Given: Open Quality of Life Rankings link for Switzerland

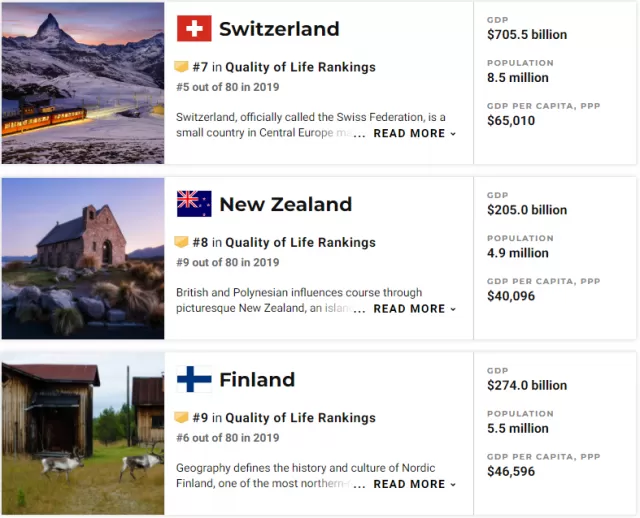Looking at the screenshot, I should pyautogui.click(x=300, y=67).
